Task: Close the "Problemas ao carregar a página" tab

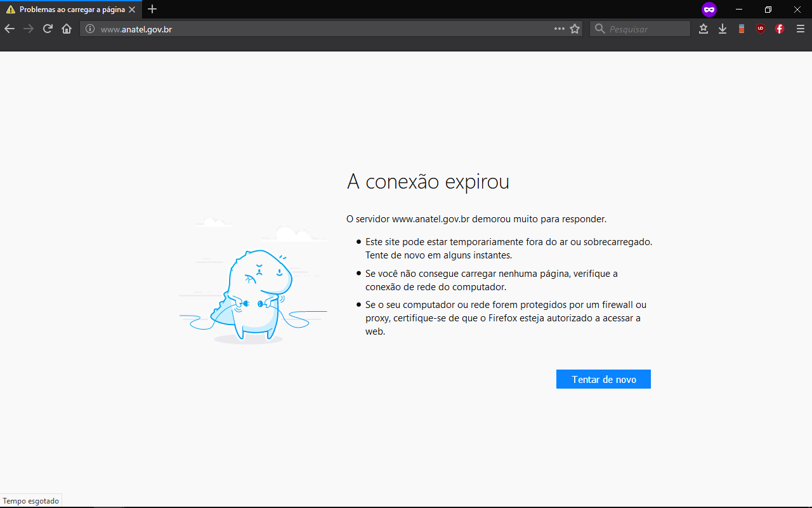Action: click(x=131, y=10)
